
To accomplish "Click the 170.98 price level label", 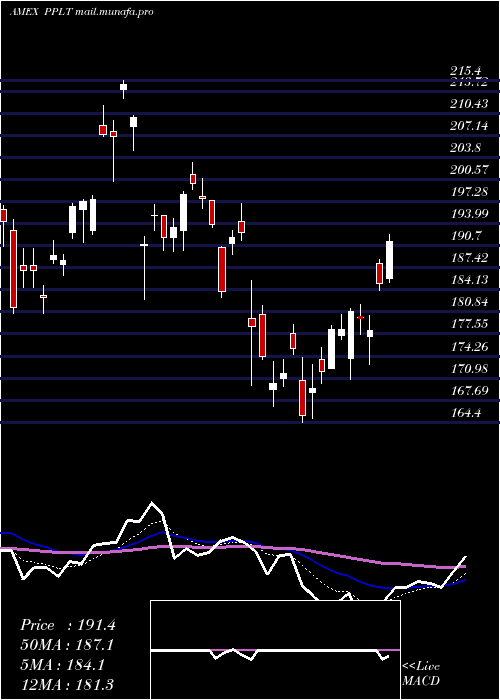I will pos(469,369).
